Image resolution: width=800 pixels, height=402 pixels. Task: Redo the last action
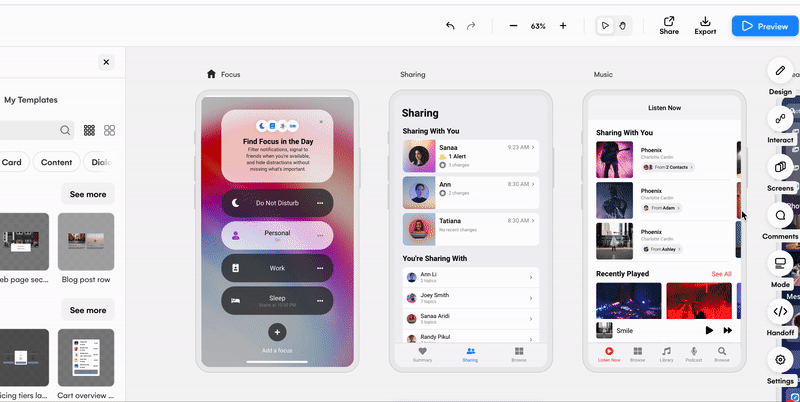point(471,26)
